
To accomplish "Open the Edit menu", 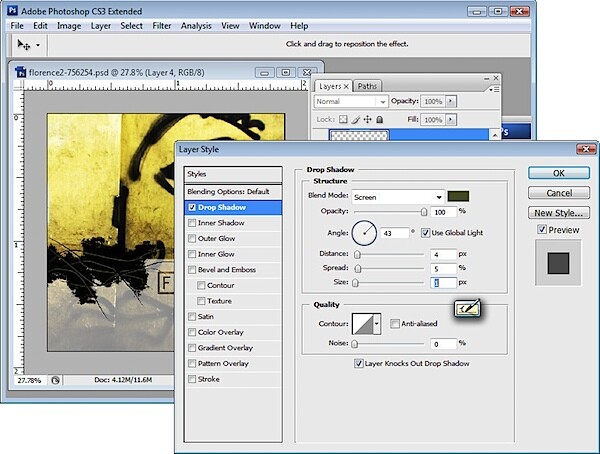I will pos(40,26).
